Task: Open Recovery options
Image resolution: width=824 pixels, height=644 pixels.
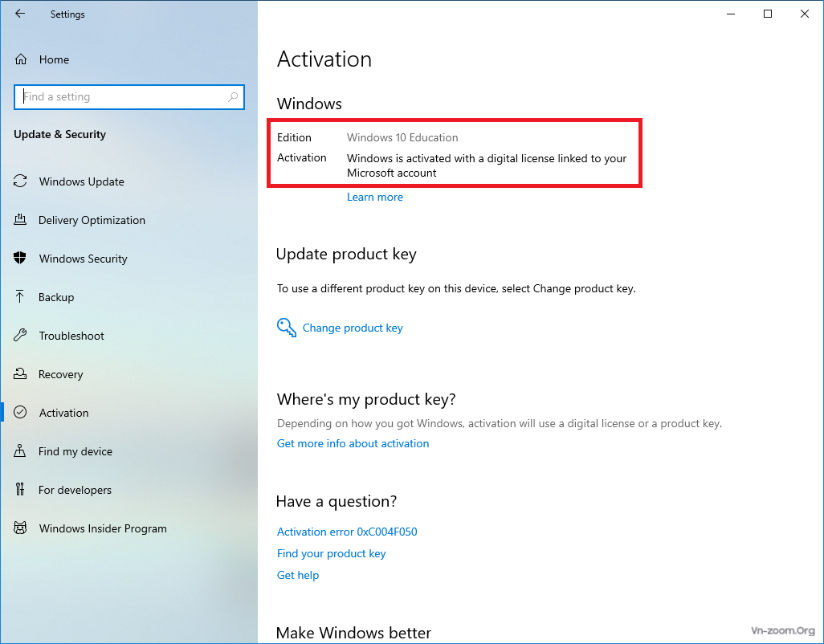Action: click(128, 374)
